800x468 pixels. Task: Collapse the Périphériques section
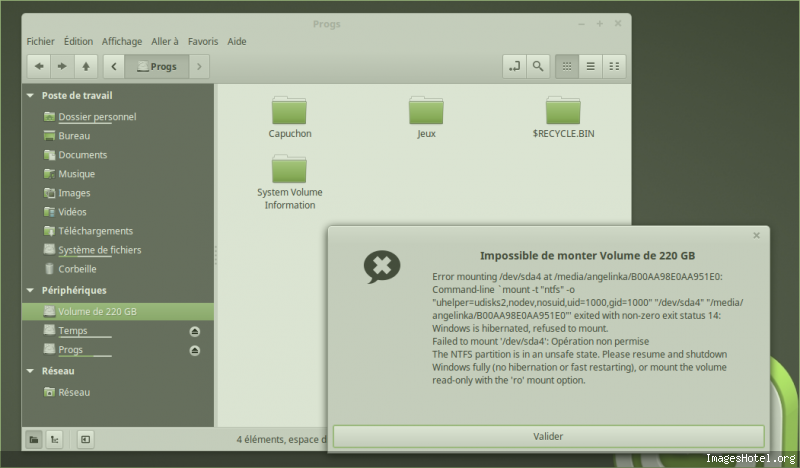coord(31,290)
